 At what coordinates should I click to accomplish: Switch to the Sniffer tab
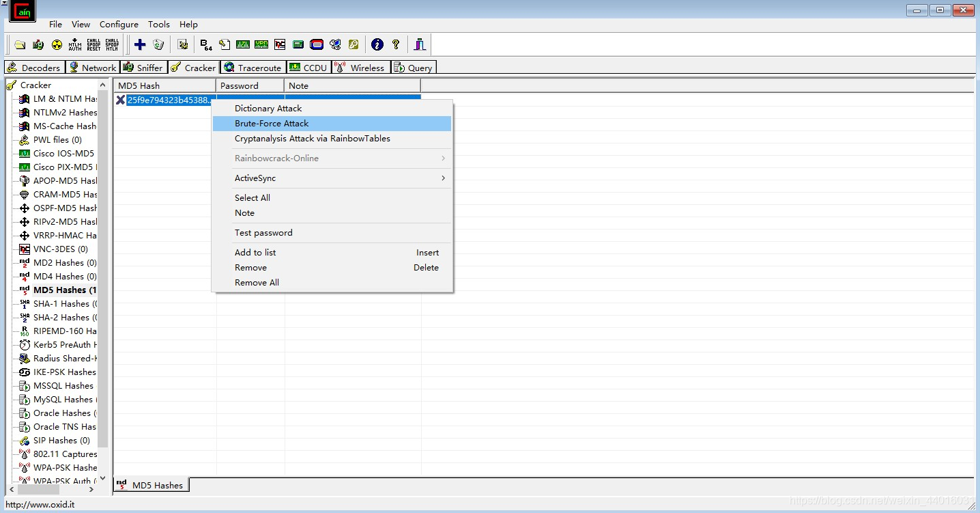click(x=143, y=68)
